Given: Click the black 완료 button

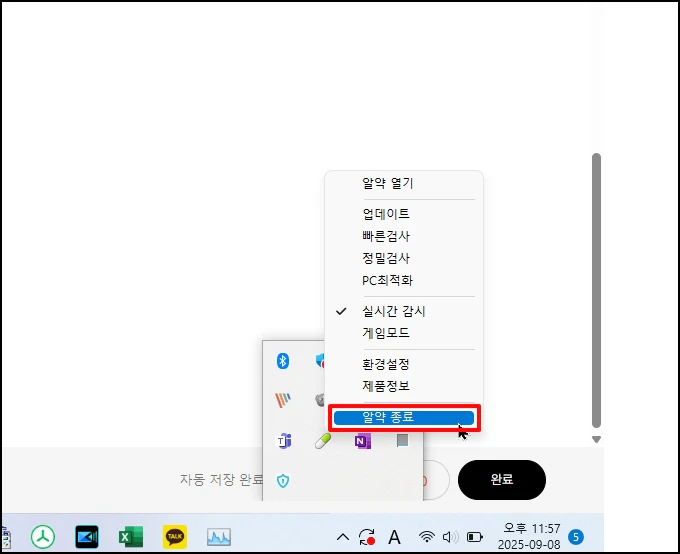Looking at the screenshot, I should pyautogui.click(x=502, y=479).
